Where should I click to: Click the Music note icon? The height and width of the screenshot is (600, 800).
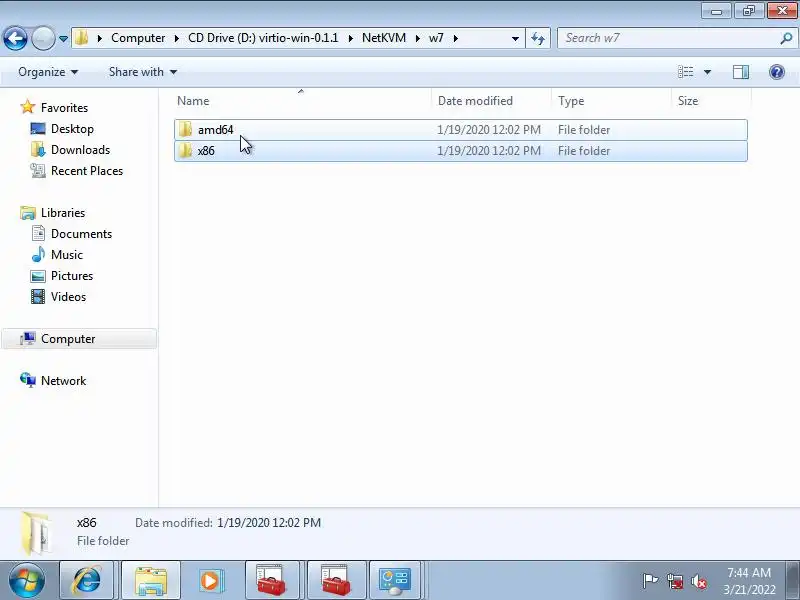[x=38, y=254]
